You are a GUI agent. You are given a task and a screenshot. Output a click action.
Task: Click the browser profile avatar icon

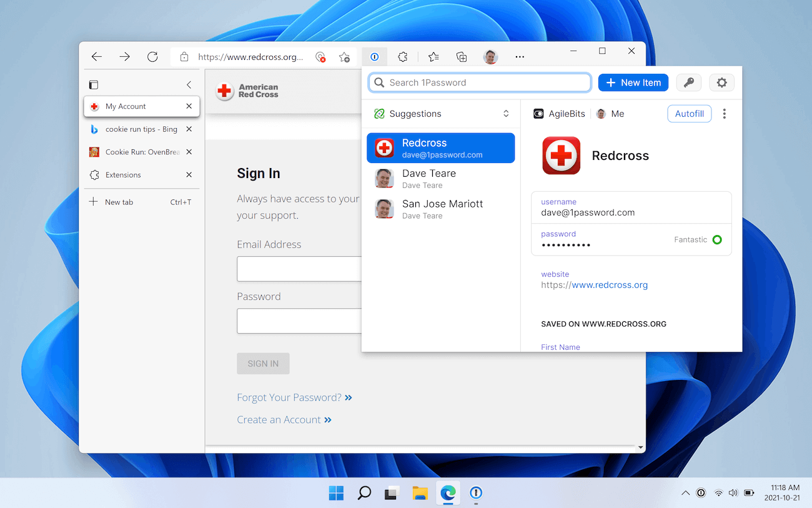(491, 56)
